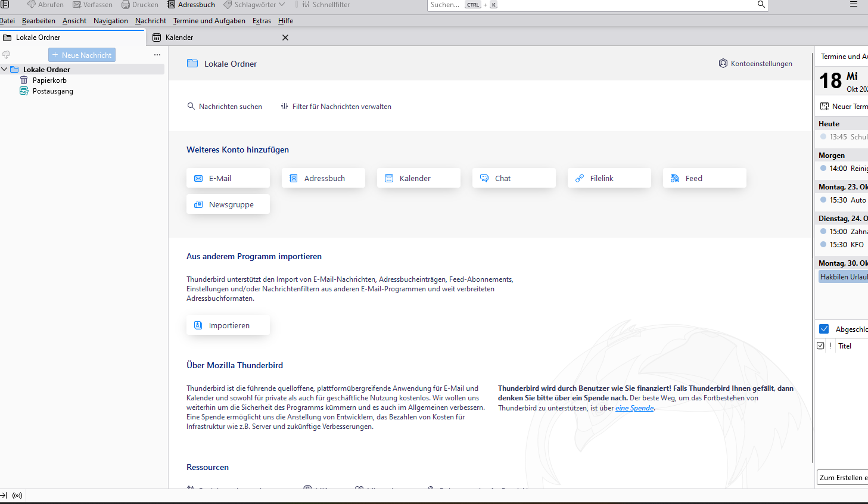Click the completed-checkmark column header in the task list
The image size is (868, 504).
click(820, 346)
